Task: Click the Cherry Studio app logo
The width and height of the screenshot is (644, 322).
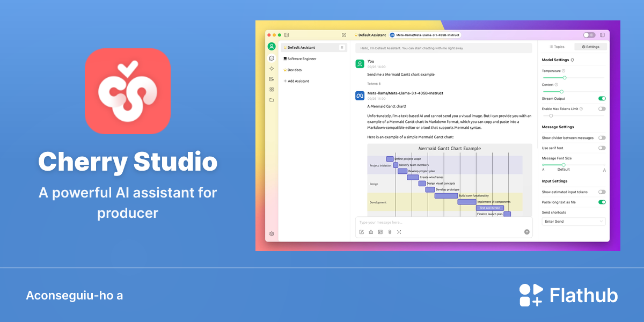Action: pyautogui.click(x=127, y=91)
